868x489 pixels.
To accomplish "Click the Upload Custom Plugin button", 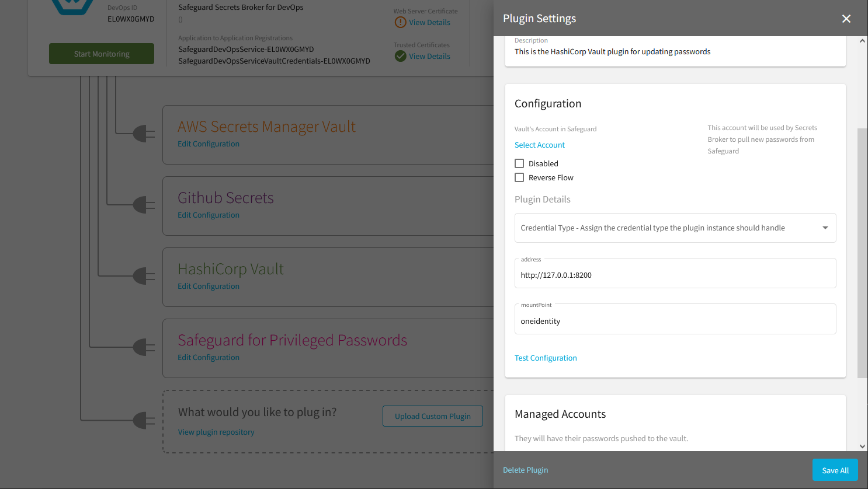I will [x=432, y=416].
